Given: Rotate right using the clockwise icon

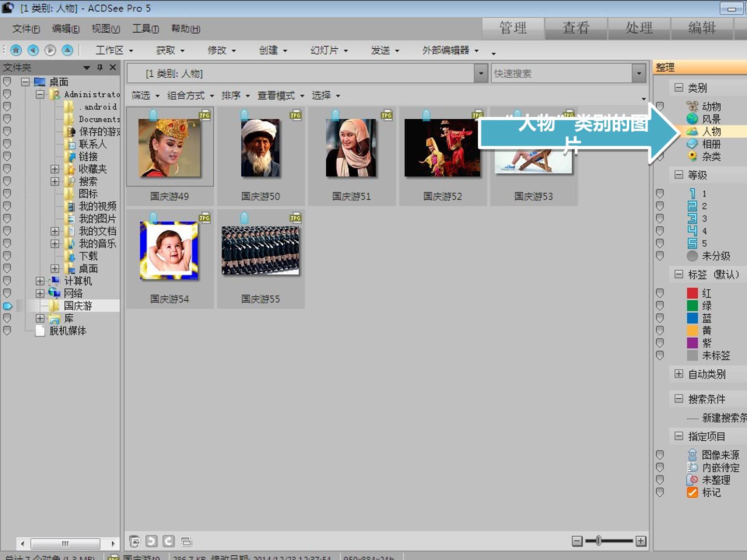Looking at the screenshot, I should pyautogui.click(x=169, y=541).
